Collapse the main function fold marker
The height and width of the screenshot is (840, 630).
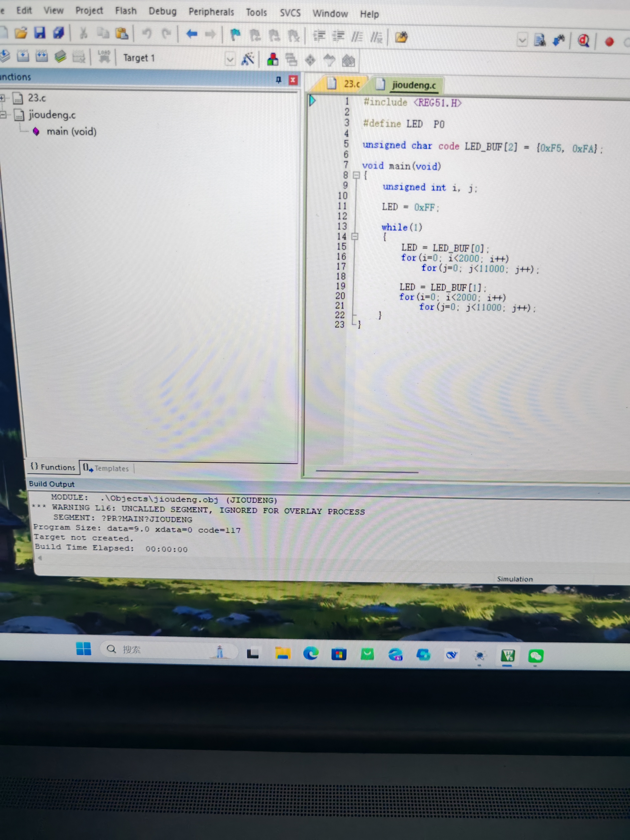356,175
